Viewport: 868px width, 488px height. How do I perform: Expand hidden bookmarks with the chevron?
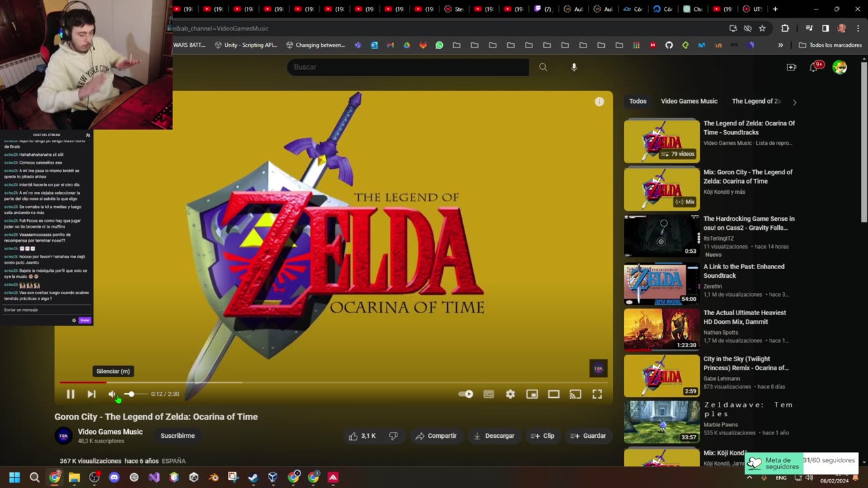pyautogui.click(x=781, y=45)
